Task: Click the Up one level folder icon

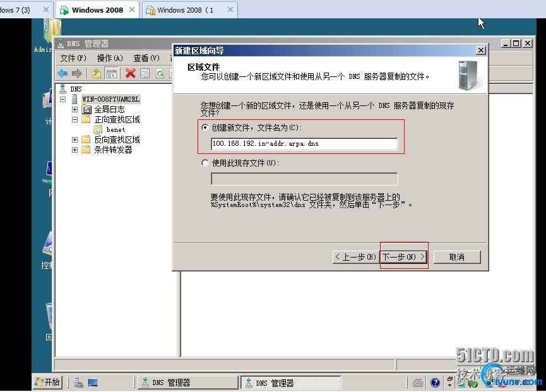Action: (96, 73)
